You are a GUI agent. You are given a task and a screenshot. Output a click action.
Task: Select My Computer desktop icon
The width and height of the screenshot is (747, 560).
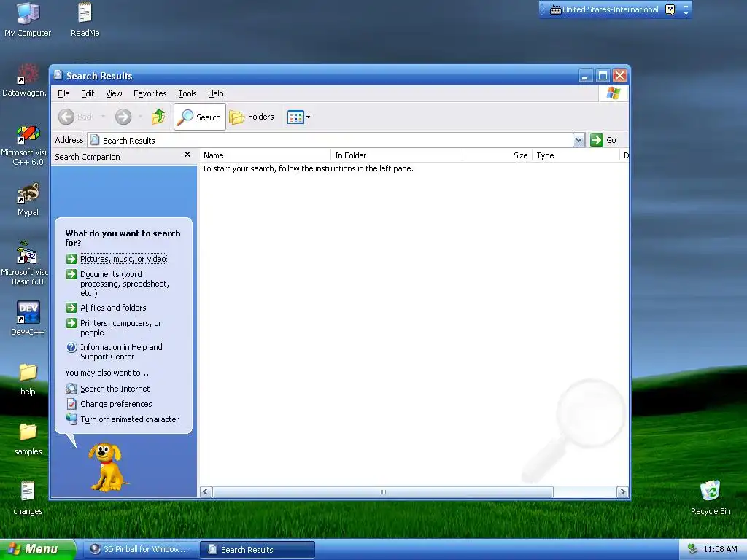click(x=28, y=20)
